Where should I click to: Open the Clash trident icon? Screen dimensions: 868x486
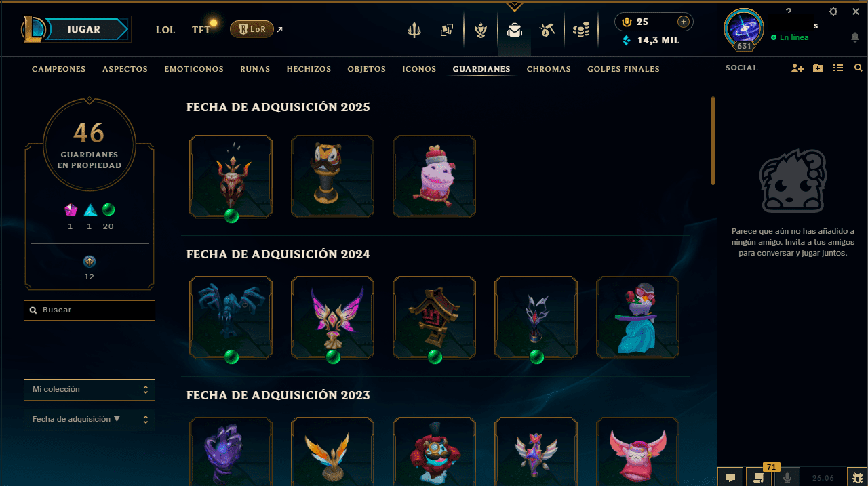tap(414, 30)
